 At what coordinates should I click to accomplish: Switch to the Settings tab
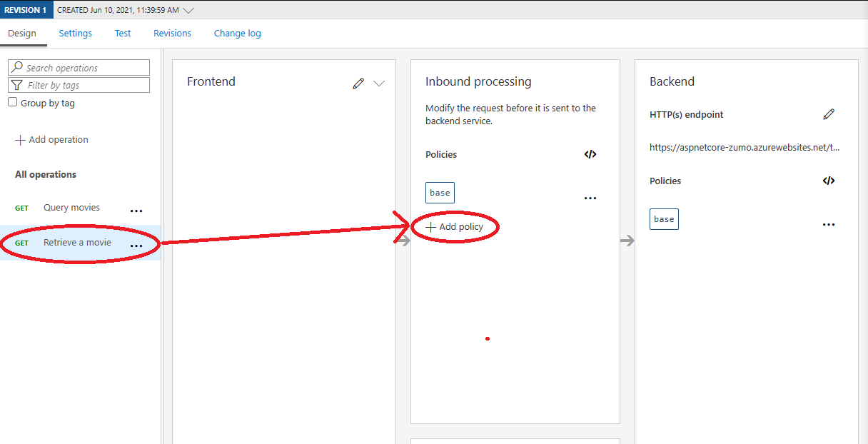(76, 33)
